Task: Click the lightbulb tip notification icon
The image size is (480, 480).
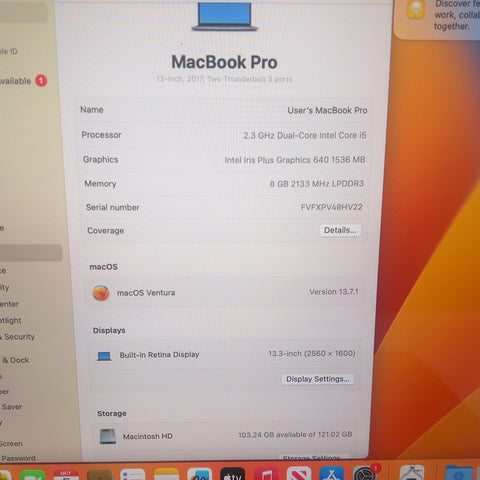Action: 415,9
